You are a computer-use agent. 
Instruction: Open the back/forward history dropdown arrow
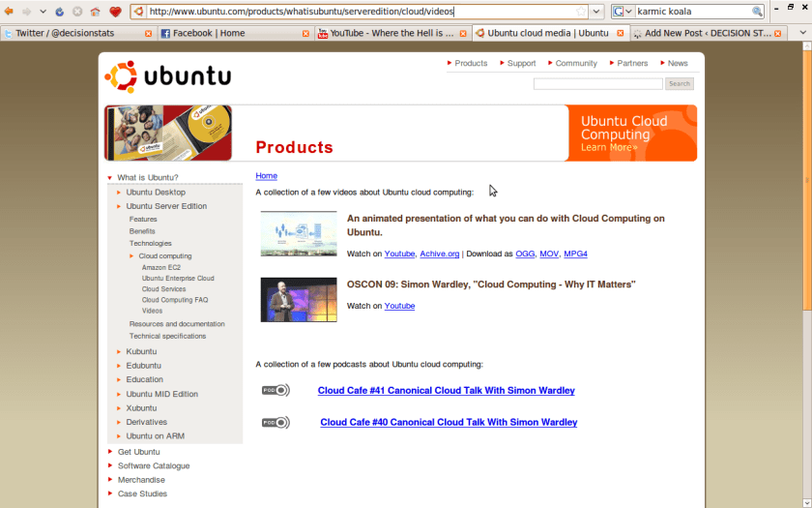43,12
